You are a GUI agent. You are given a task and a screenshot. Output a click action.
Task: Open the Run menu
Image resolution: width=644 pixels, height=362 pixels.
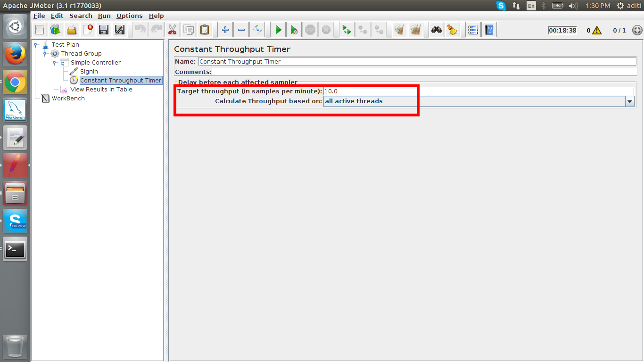tap(104, 16)
